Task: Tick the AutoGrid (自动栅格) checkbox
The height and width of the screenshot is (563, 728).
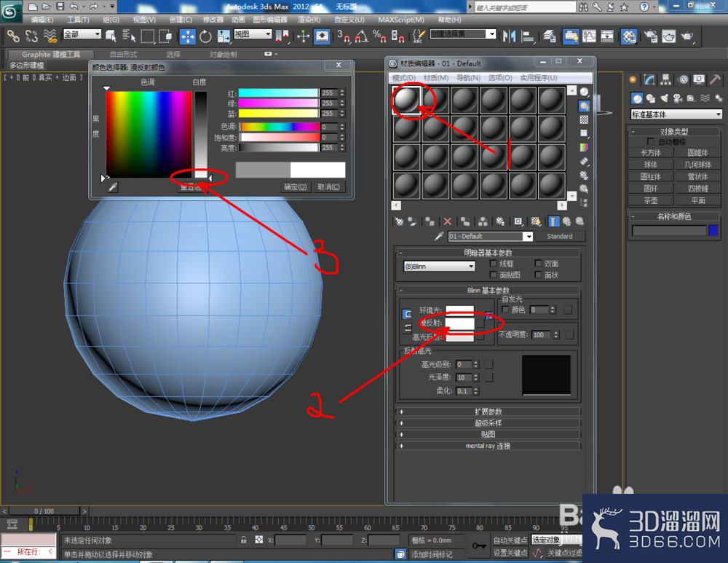Action: (650, 141)
